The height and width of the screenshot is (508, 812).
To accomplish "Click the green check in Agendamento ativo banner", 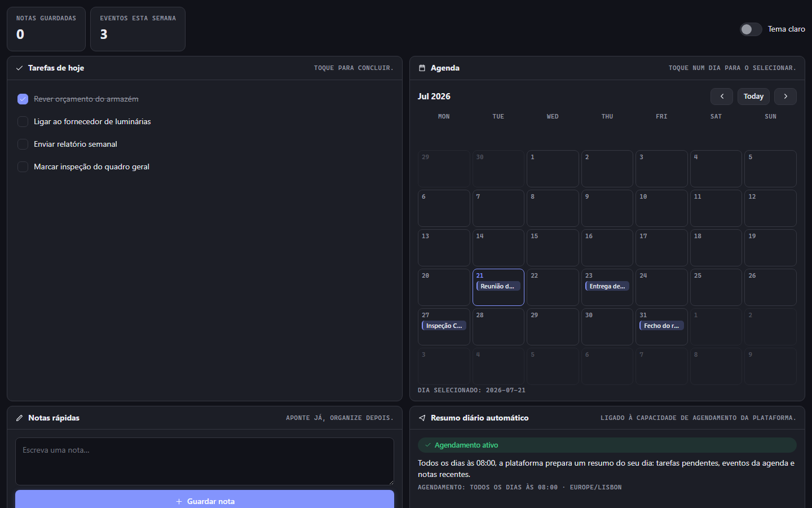I will pyautogui.click(x=428, y=445).
